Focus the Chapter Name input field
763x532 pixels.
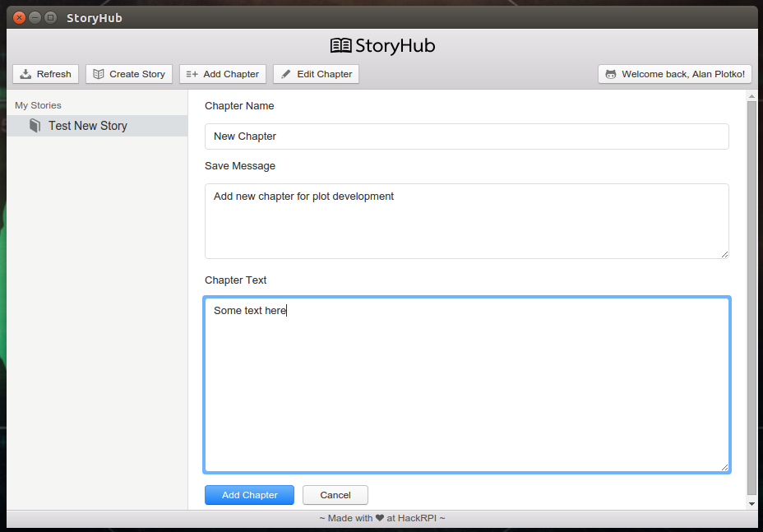click(465, 136)
